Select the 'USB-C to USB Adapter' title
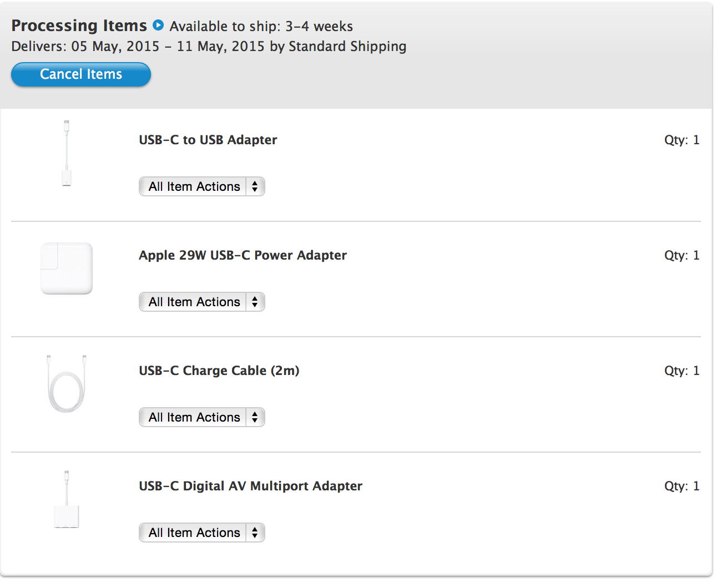716x588 pixels. [208, 140]
